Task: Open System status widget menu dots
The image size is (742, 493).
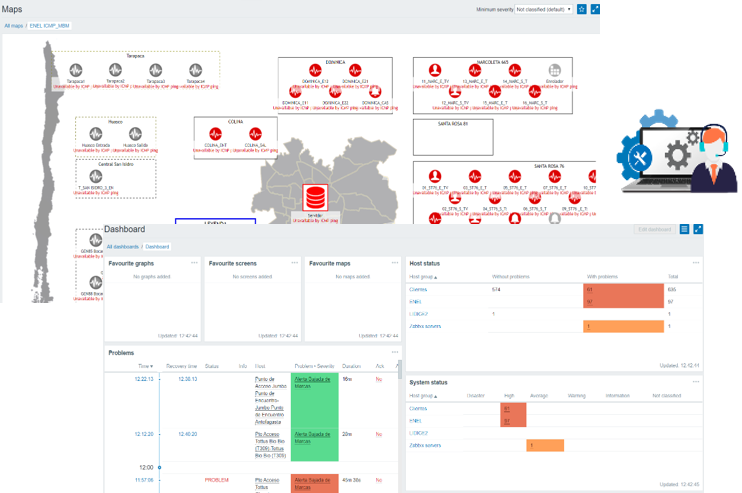Action: pyautogui.click(x=696, y=381)
